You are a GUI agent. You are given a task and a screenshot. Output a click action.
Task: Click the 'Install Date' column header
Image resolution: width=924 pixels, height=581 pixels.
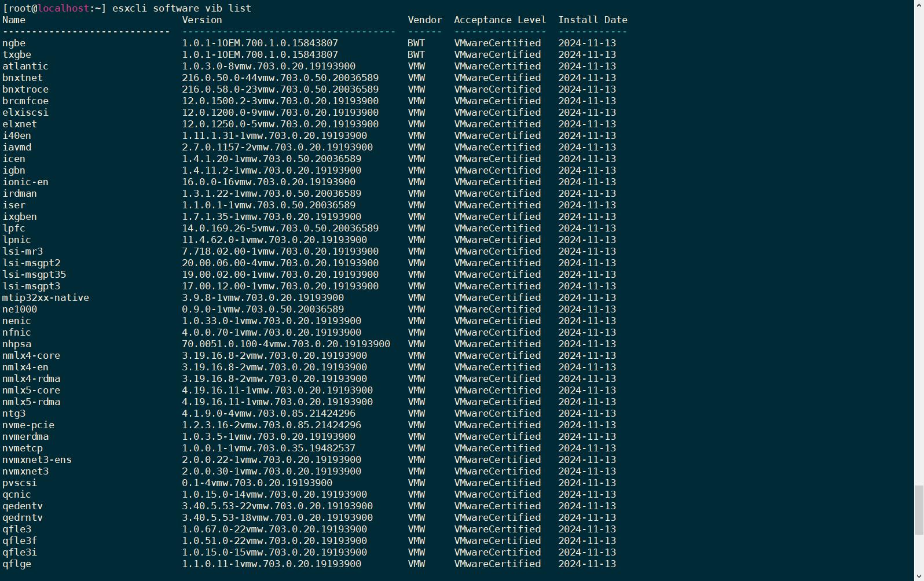(x=592, y=20)
